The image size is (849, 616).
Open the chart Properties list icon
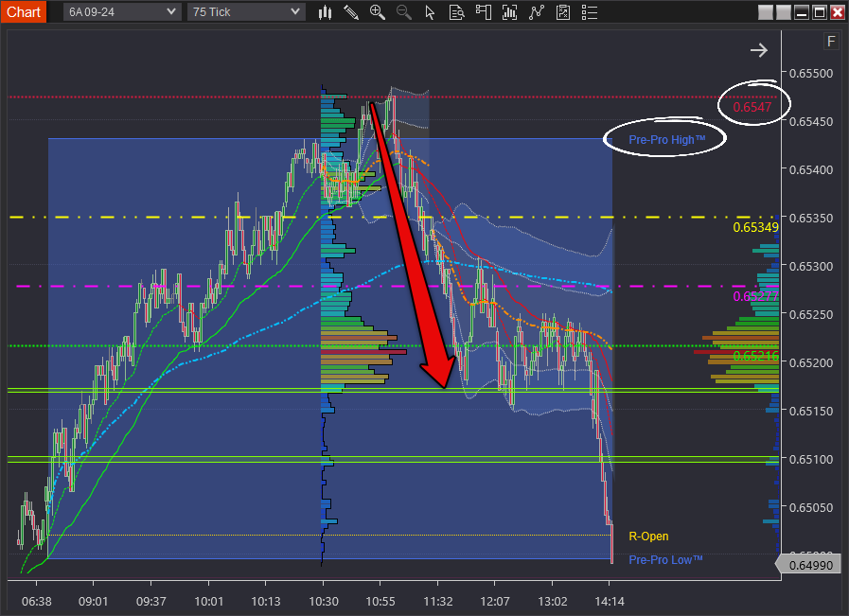coord(589,12)
